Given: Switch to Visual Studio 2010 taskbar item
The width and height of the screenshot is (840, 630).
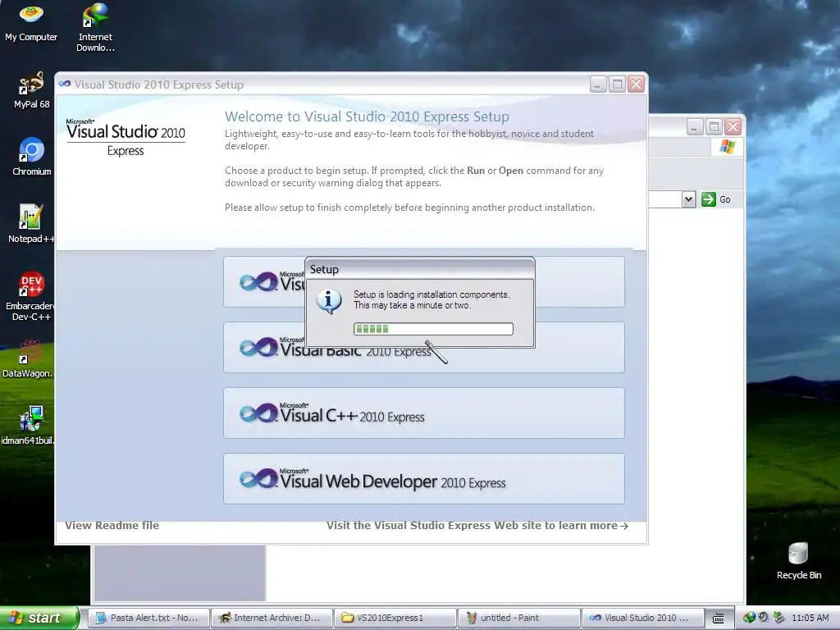Looking at the screenshot, I should [641, 618].
